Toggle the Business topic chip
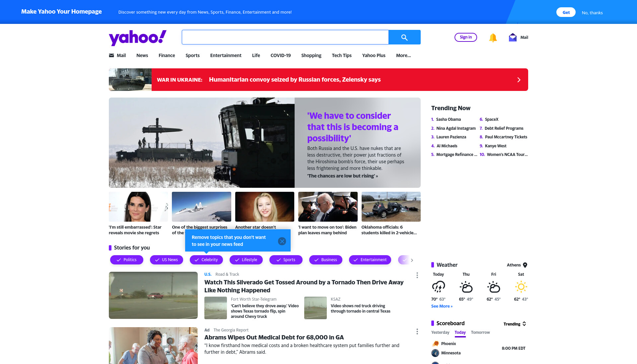This screenshot has width=637, height=364. point(326,260)
